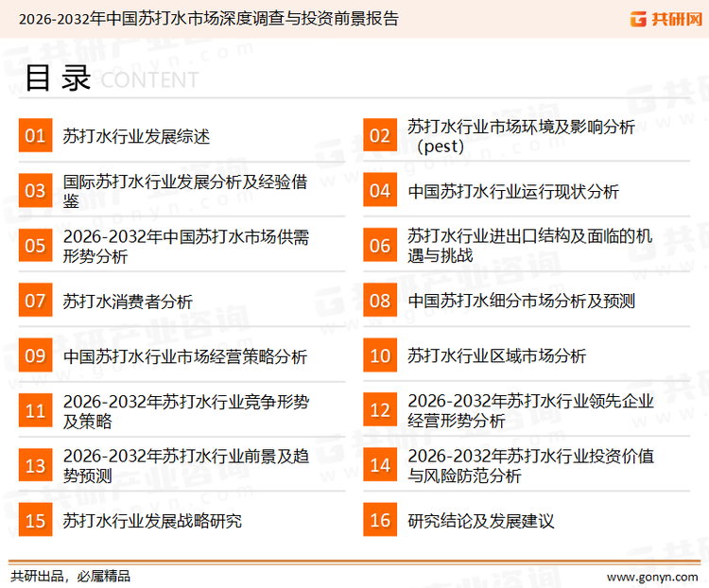Click the orange 05 number box
Viewport: 709px width, 588px height.
click(35, 246)
